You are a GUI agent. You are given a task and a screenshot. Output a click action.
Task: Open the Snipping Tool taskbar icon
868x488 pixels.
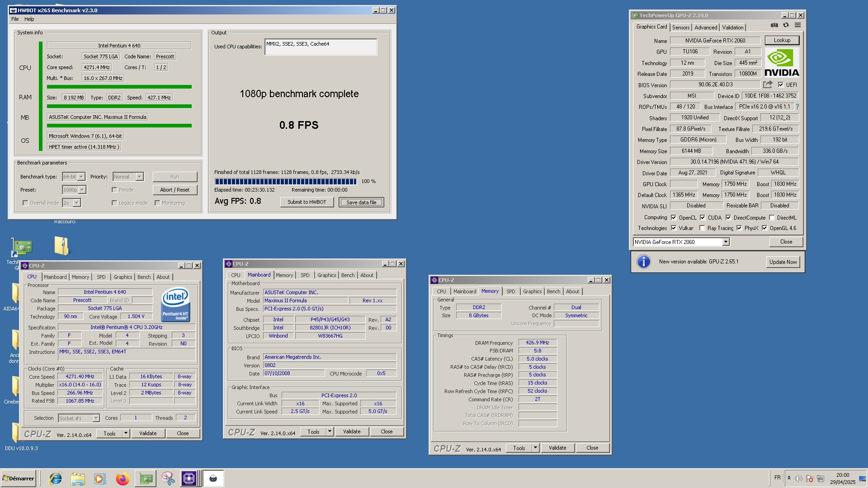168,479
